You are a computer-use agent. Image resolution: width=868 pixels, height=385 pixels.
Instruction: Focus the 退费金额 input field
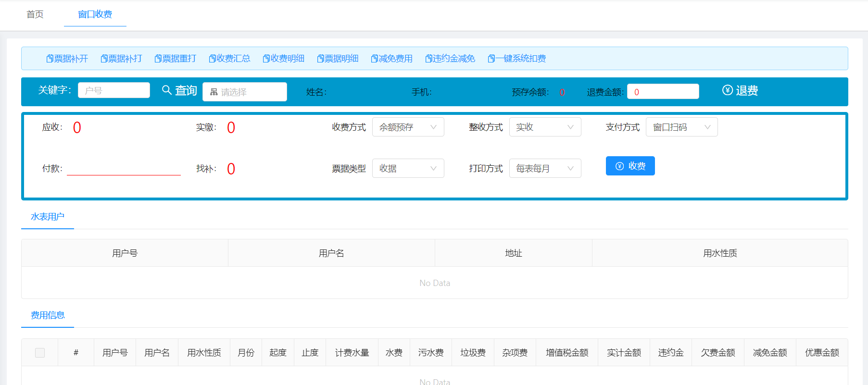[663, 91]
